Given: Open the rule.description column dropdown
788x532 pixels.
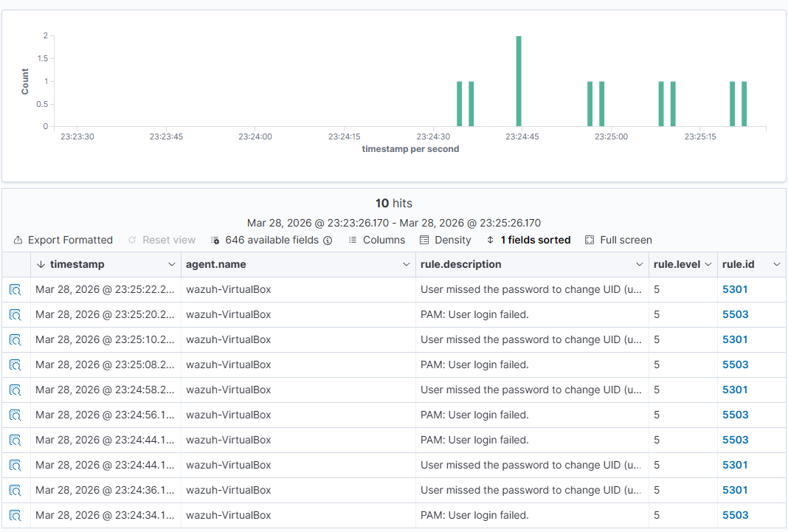Looking at the screenshot, I should [x=639, y=264].
